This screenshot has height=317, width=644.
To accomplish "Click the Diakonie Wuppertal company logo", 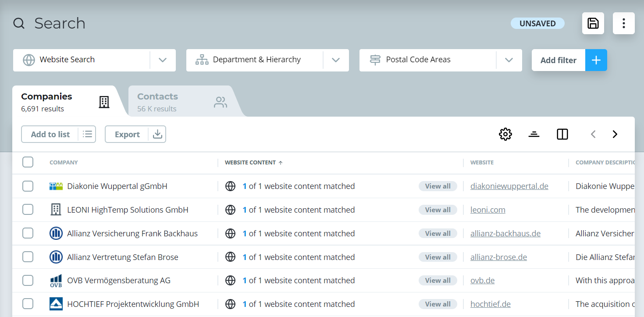I will click(x=56, y=186).
